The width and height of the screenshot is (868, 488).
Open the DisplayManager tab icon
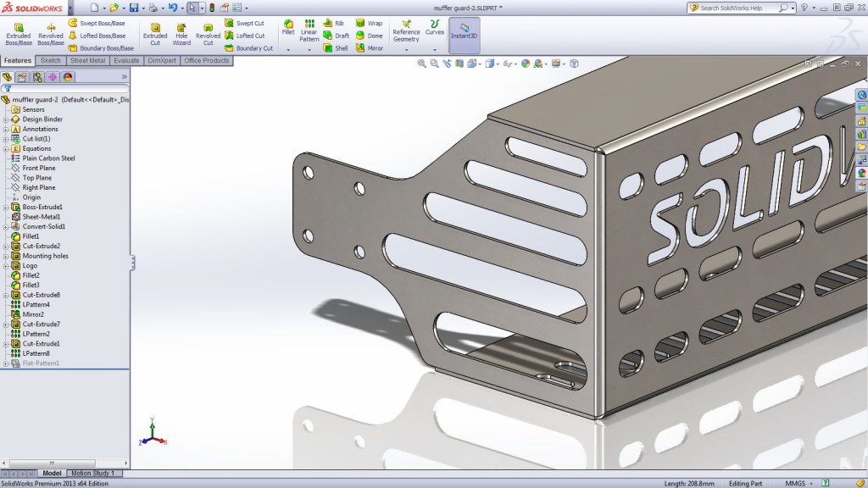pyautogui.click(x=68, y=77)
